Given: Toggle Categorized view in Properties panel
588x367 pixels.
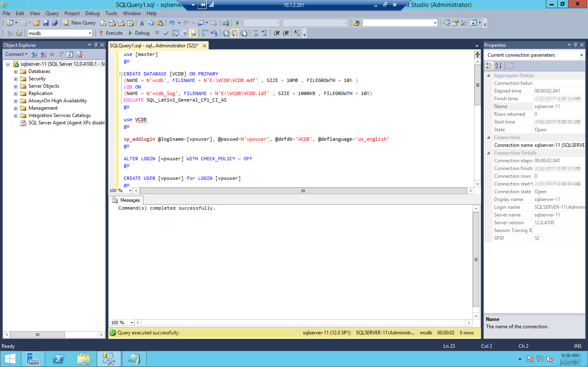Looking at the screenshot, I should coord(489,65).
